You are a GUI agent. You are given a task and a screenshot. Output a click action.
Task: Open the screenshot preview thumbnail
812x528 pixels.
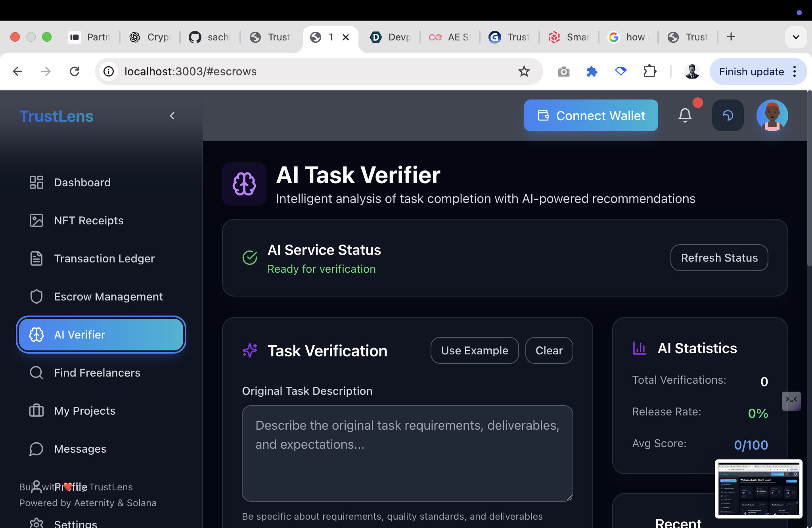(758, 489)
